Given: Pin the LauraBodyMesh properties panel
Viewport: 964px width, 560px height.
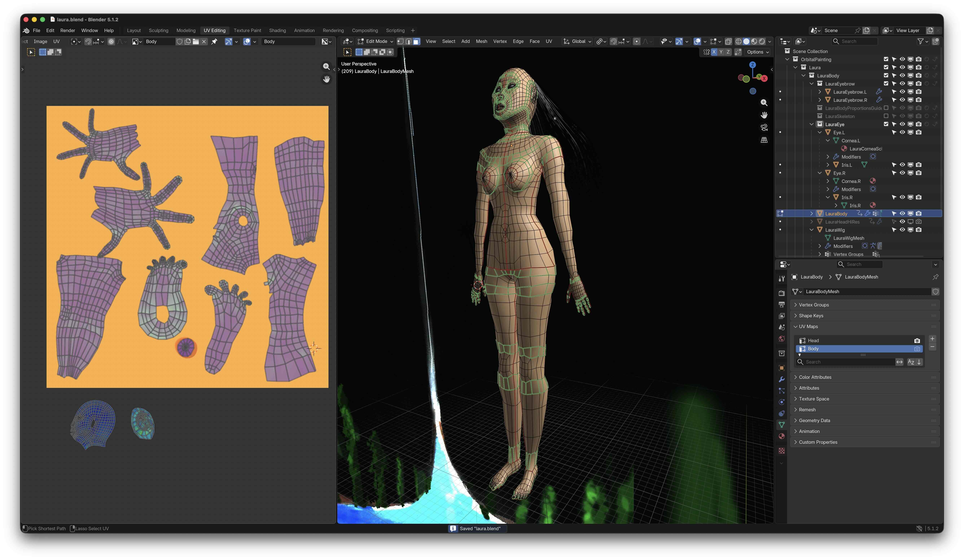Looking at the screenshot, I should 935,277.
